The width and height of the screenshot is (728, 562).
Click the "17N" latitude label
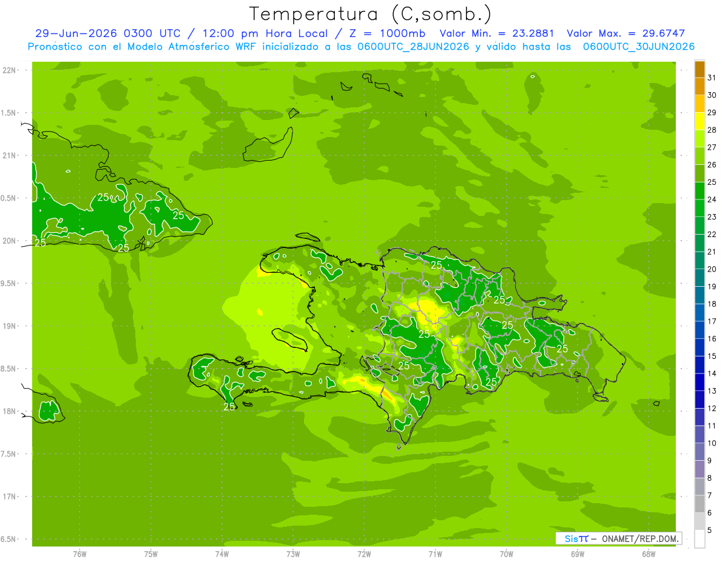click(10, 497)
